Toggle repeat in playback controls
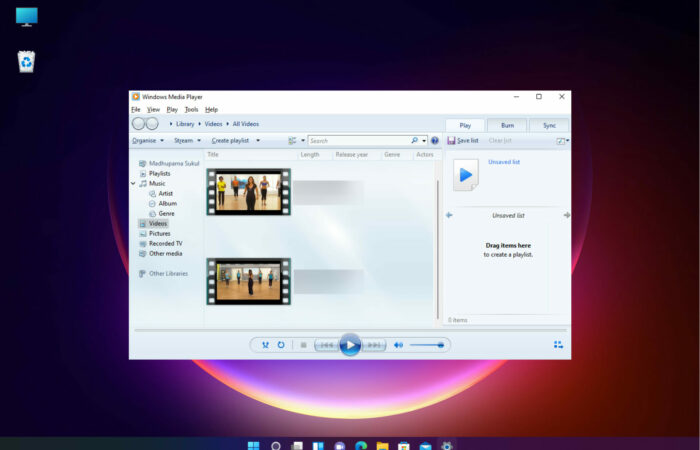This screenshot has width=700, height=450. (x=281, y=345)
